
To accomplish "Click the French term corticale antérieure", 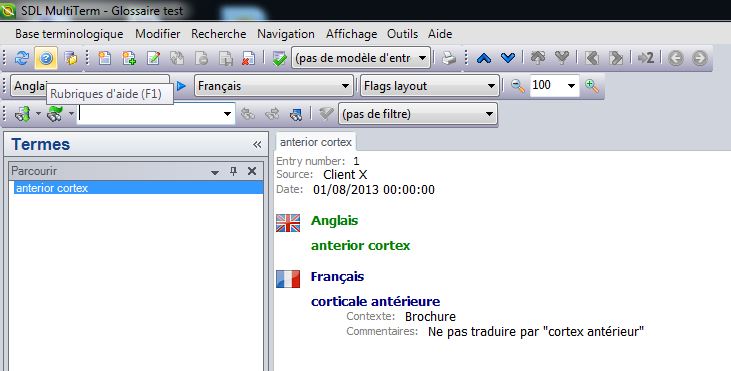I will click(x=375, y=301).
